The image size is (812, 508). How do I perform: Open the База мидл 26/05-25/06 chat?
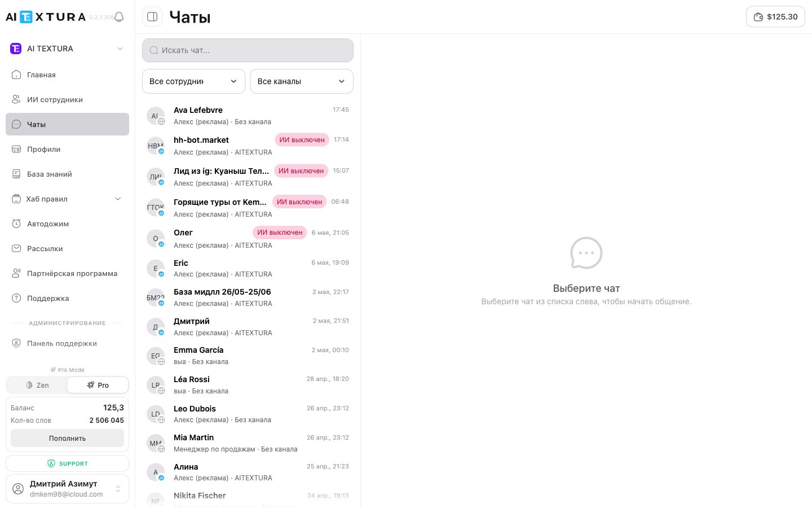[x=248, y=297]
